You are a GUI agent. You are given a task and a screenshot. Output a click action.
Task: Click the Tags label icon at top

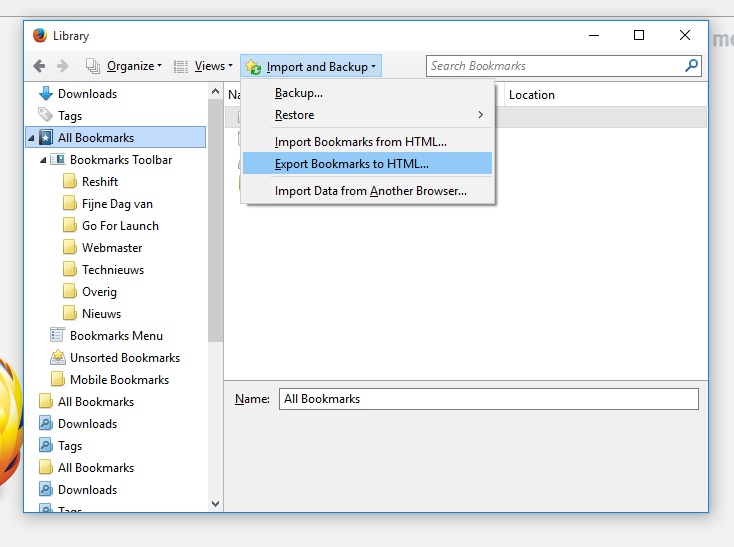45,115
